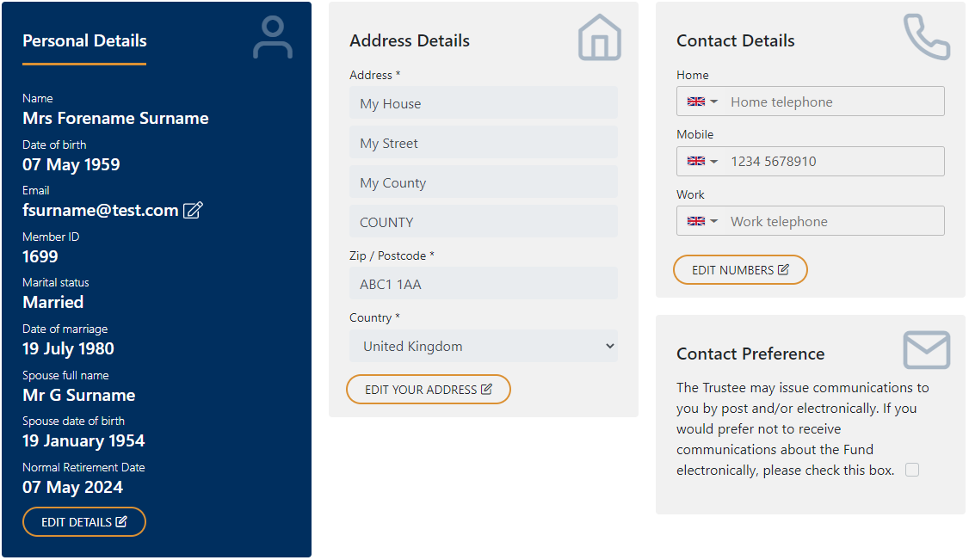Click the UK flag in Work telephone

pos(696,221)
